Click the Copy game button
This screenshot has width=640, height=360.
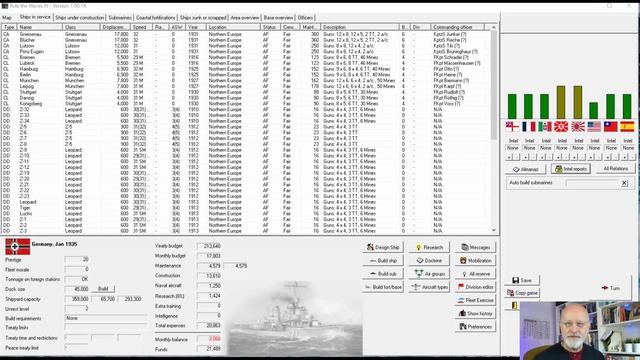(x=522, y=293)
